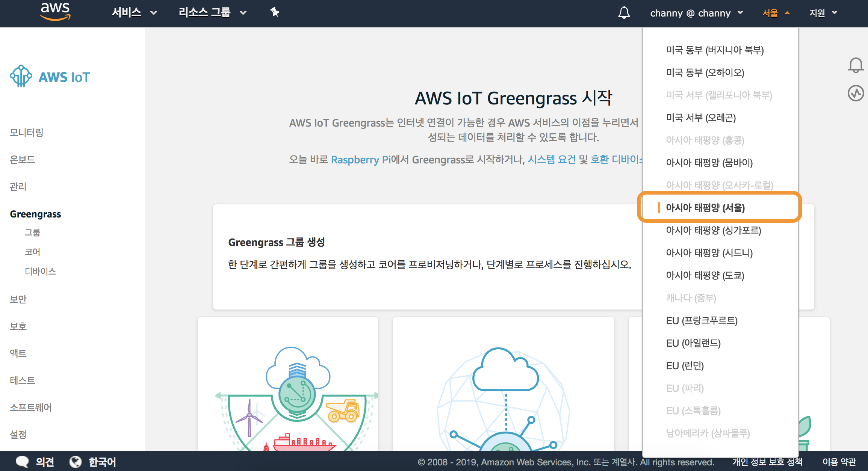This screenshot has width=868, height=471.
Task: Click the AWS IoT brain logo
Action: coord(21,76)
